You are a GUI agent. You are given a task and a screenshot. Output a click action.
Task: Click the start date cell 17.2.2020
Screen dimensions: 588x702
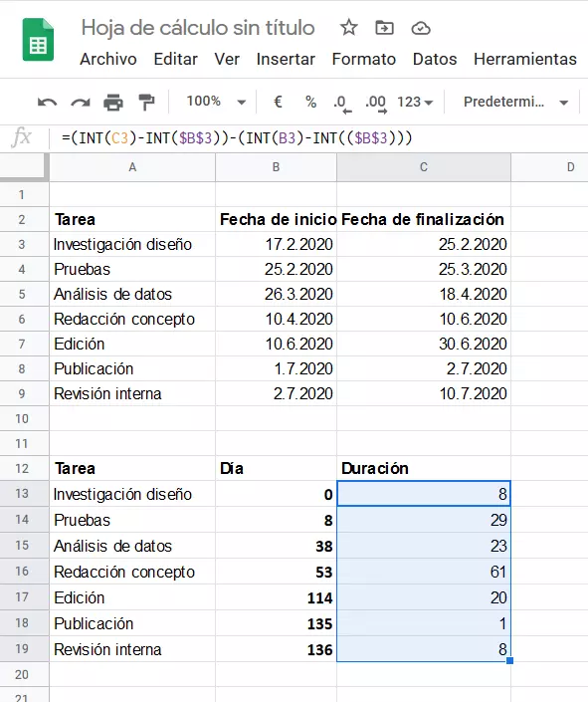(277, 244)
